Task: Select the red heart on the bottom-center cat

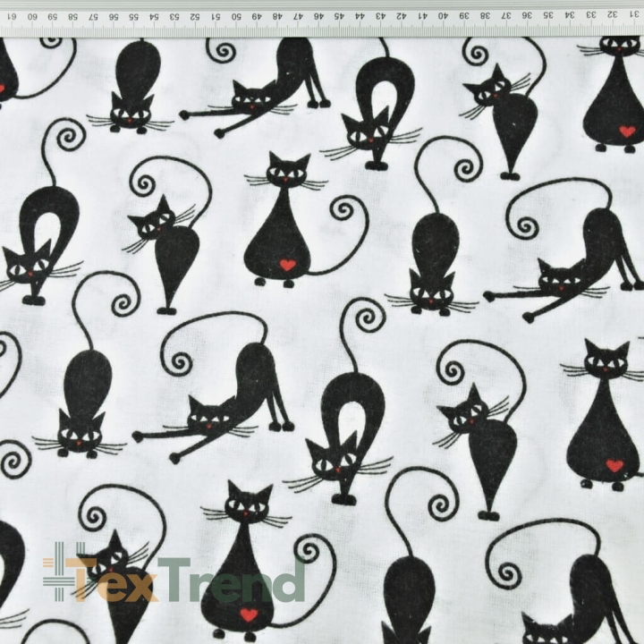Action: [249, 614]
